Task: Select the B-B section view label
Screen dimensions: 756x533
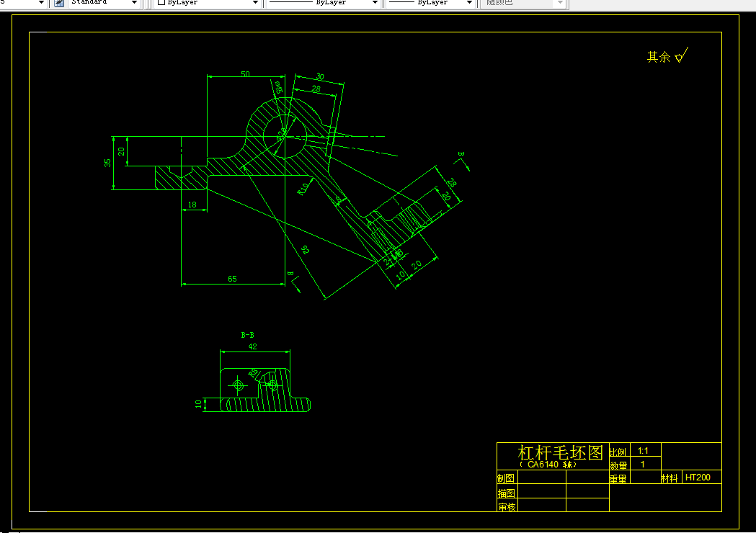Action: click(x=247, y=335)
